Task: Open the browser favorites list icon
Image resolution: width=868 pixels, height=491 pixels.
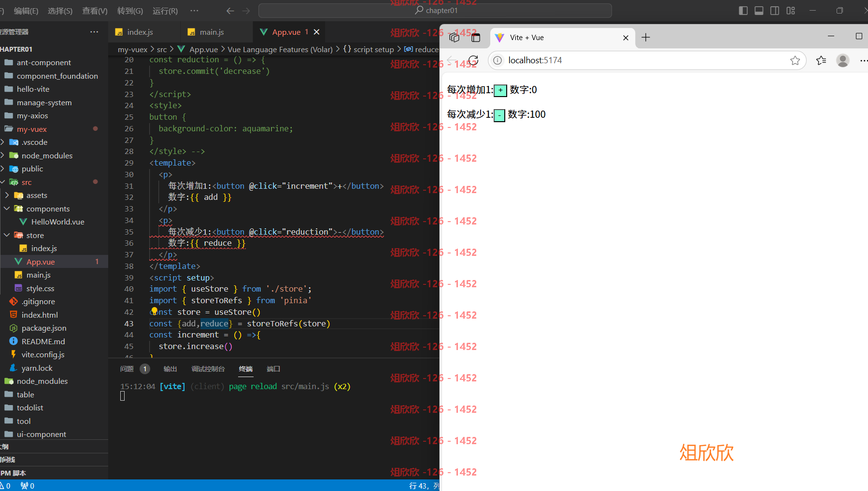Action: 821,60
